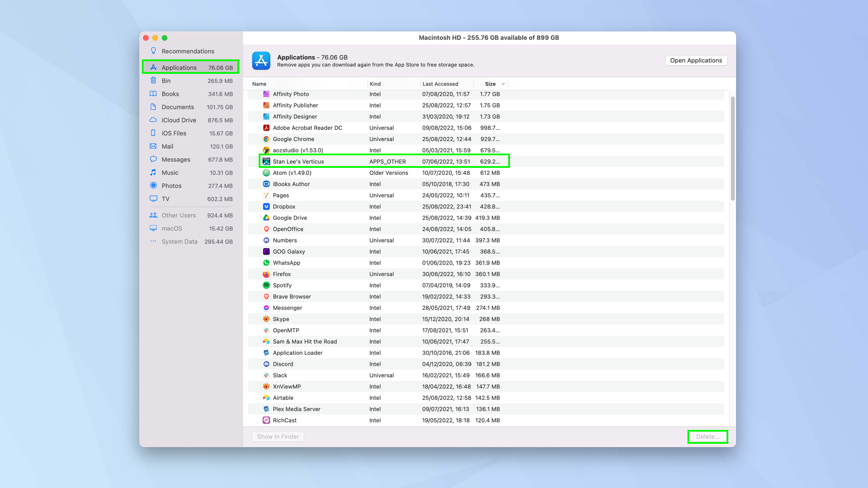Select the Application Loader row

point(486,353)
